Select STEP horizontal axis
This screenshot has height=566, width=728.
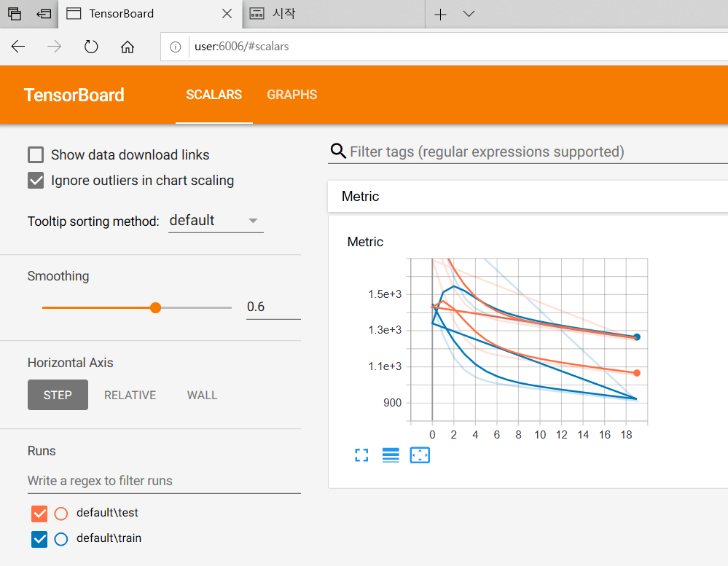(58, 395)
